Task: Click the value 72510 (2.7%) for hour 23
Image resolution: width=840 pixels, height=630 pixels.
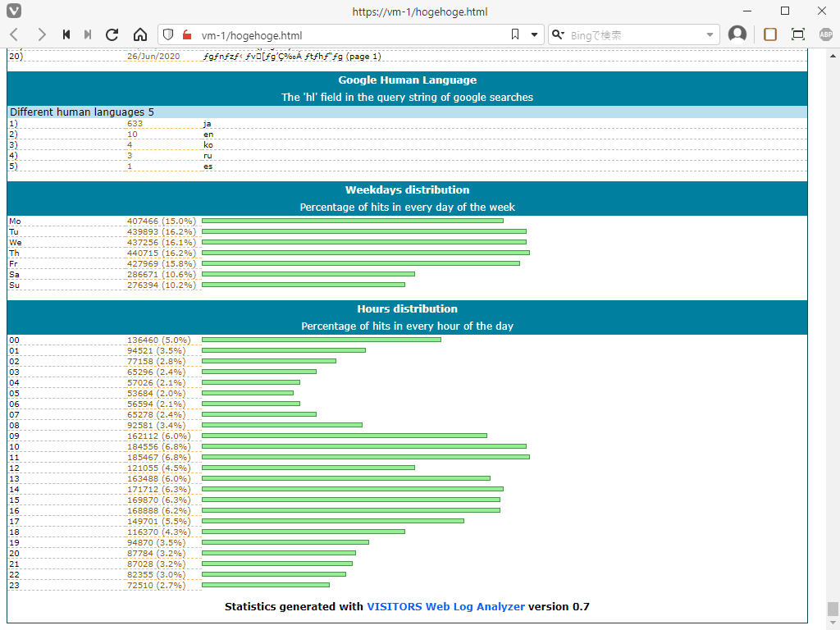Action: (157, 586)
